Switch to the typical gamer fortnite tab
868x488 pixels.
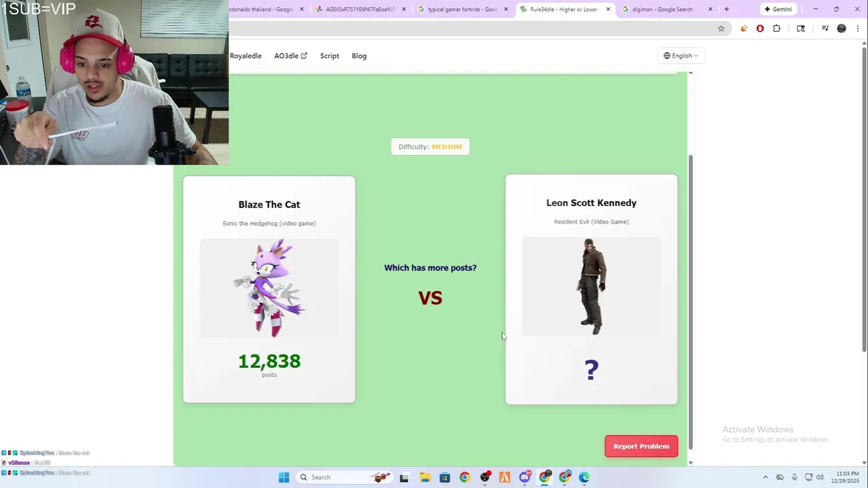[462, 9]
